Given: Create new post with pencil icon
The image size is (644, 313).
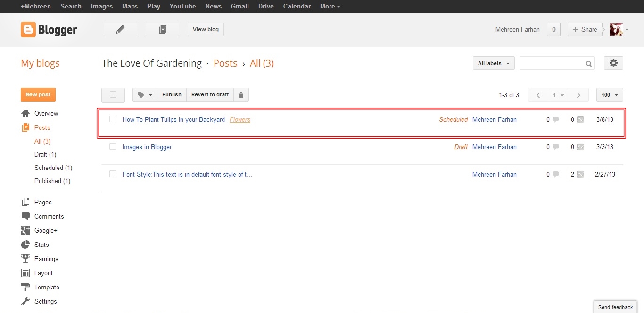Looking at the screenshot, I should (x=120, y=29).
